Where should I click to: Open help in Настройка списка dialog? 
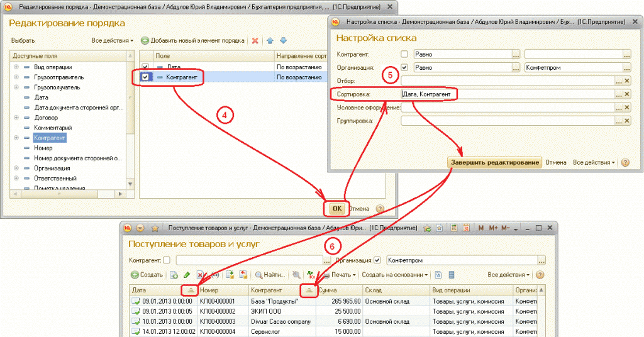click(625, 162)
